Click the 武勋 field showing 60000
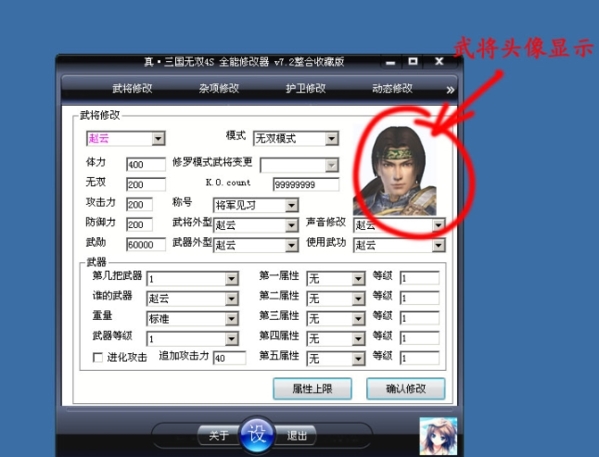 tap(146, 244)
